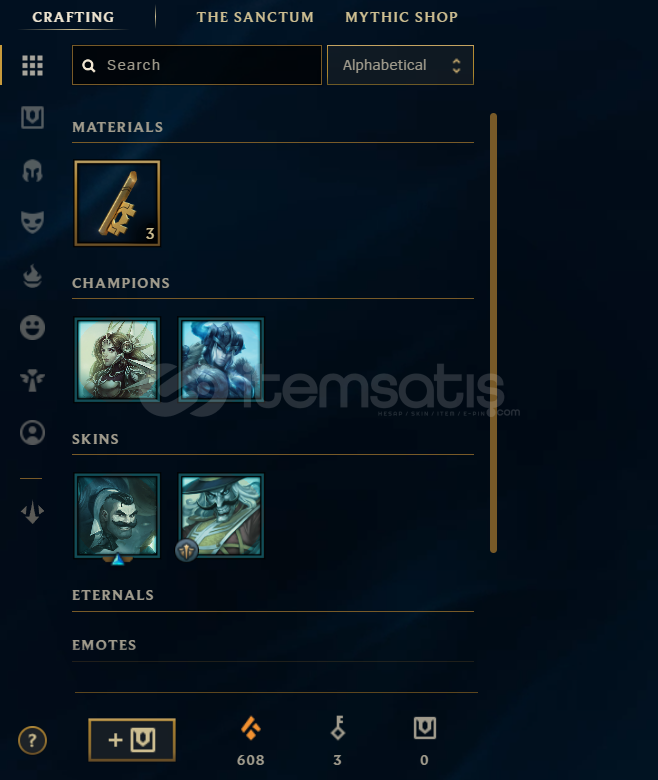
Task: Filter loot by champions helmet icon
Action: [32, 171]
